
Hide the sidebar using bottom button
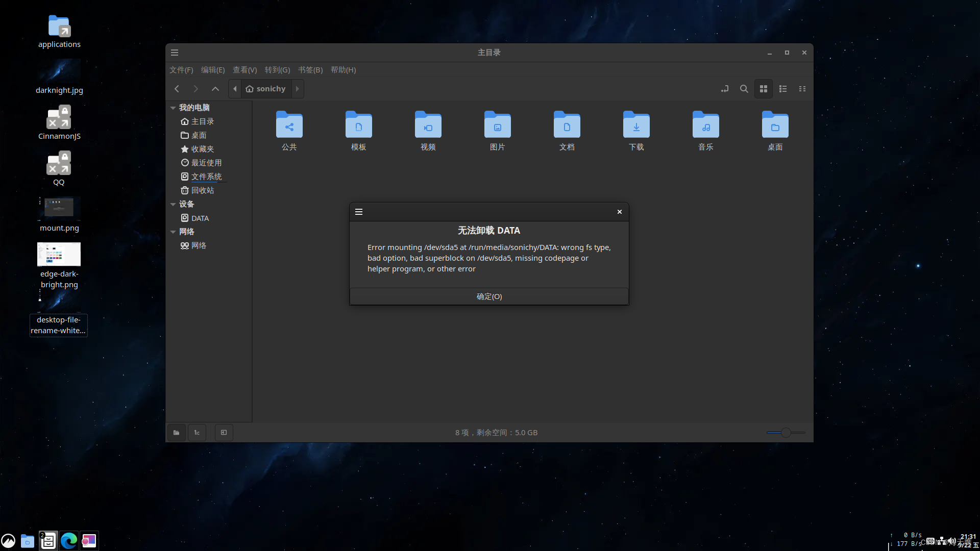pos(224,433)
